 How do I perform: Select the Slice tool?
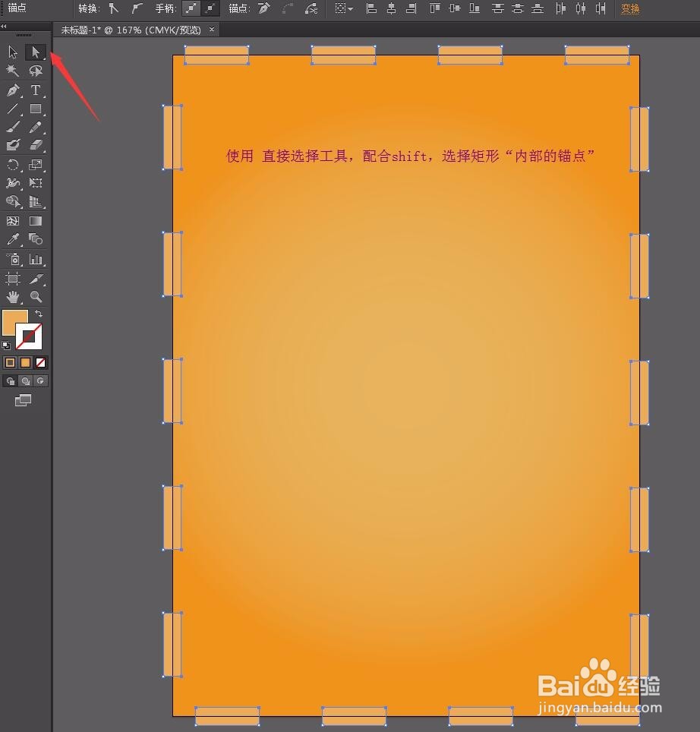point(36,279)
